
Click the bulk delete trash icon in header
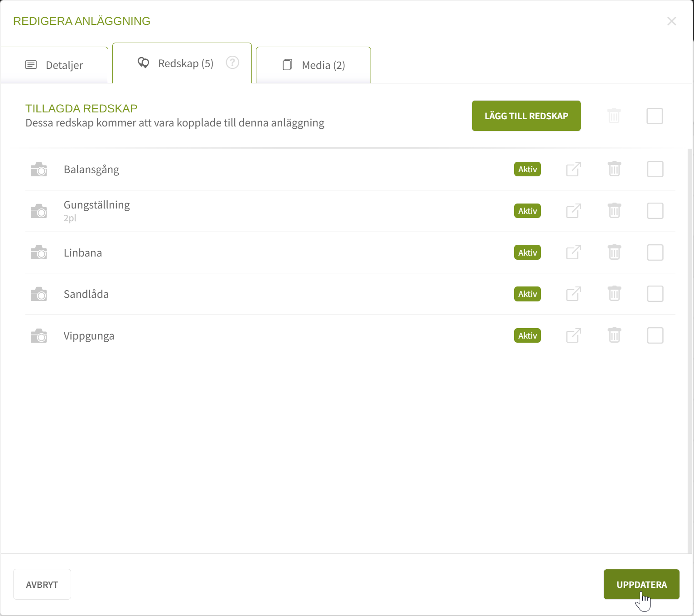click(x=614, y=116)
